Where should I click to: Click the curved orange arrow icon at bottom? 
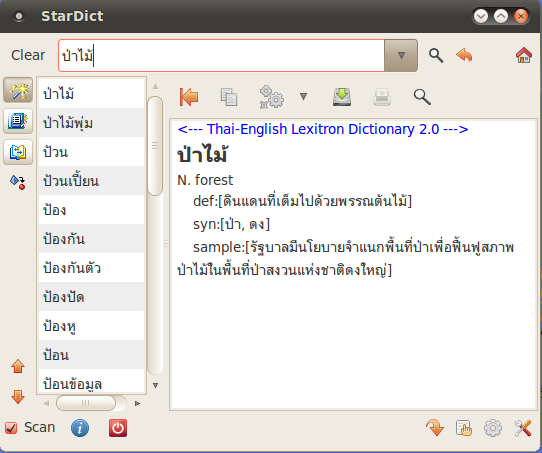(435, 428)
